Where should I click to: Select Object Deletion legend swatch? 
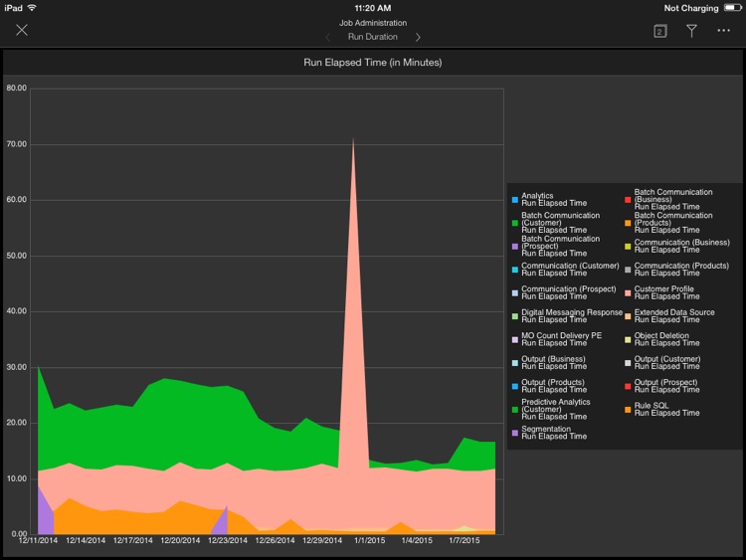pos(628,340)
